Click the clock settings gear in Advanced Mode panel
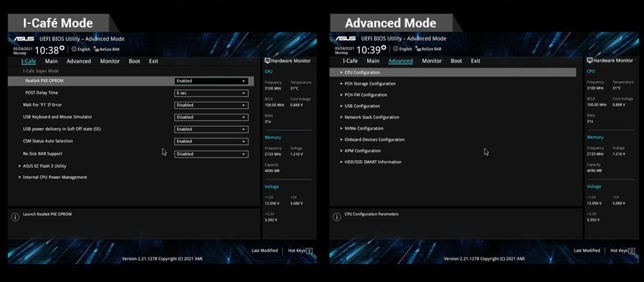Screen dimensions: 644x282 [x=384, y=48]
